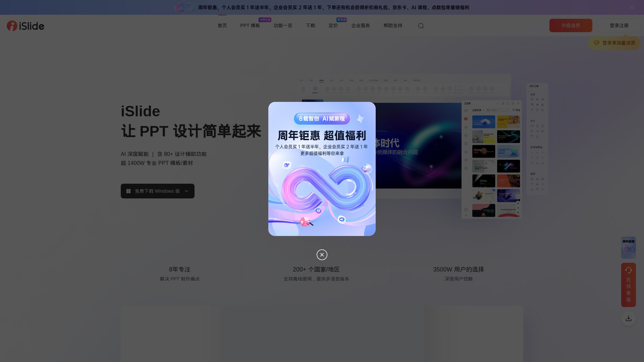644x362 pixels.
Task: Close the anniversary promotion modal
Action: point(322,255)
